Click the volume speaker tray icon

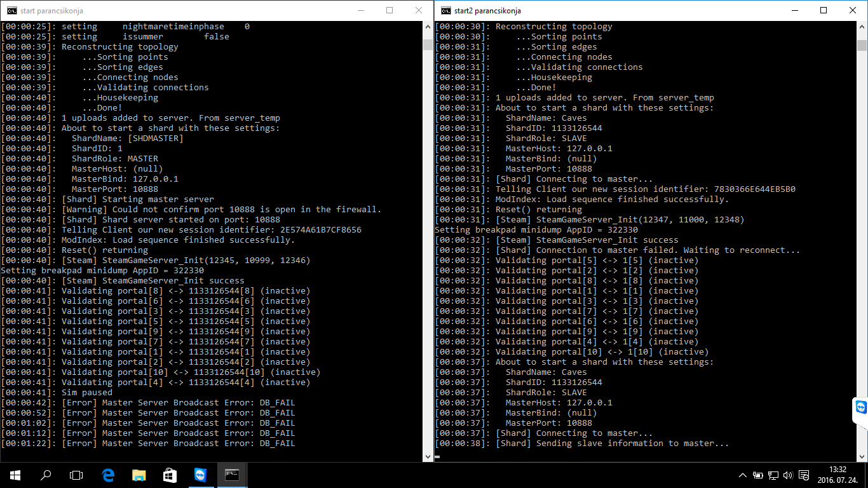[x=789, y=475]
